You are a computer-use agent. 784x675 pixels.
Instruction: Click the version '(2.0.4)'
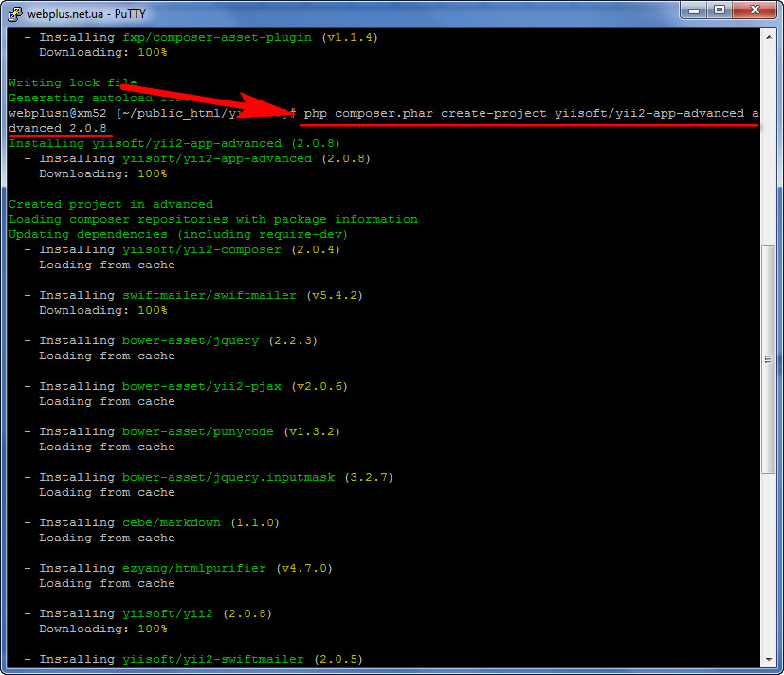[x=316, y=249]
